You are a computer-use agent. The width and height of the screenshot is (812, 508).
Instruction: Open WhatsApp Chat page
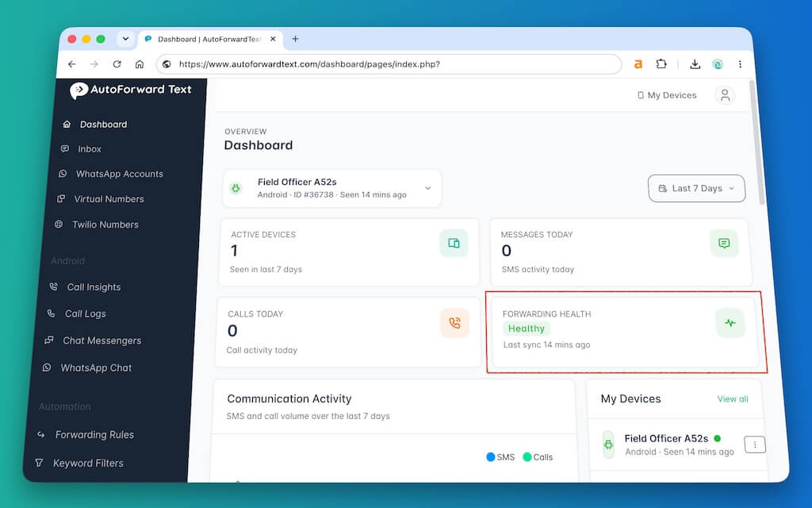click(96, 368)
